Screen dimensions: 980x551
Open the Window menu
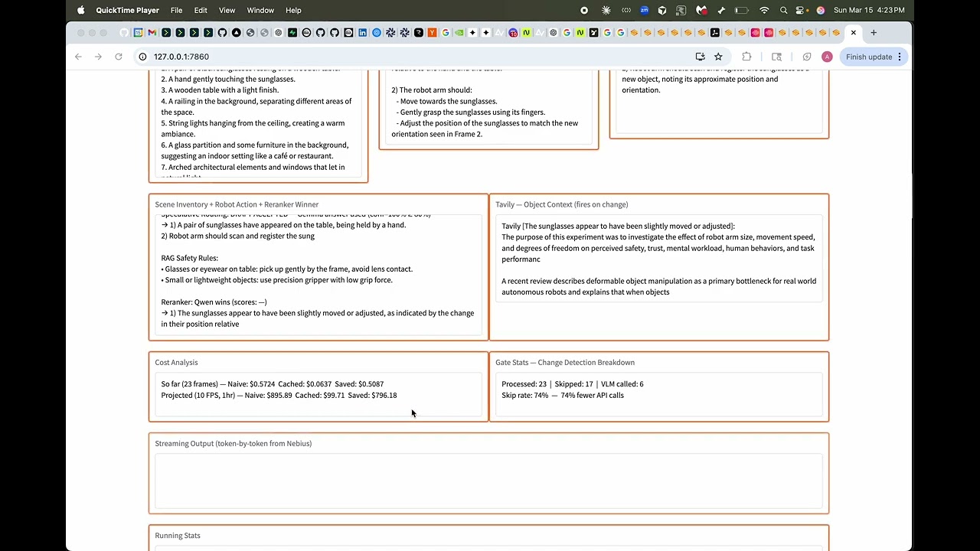pos(260,10)
